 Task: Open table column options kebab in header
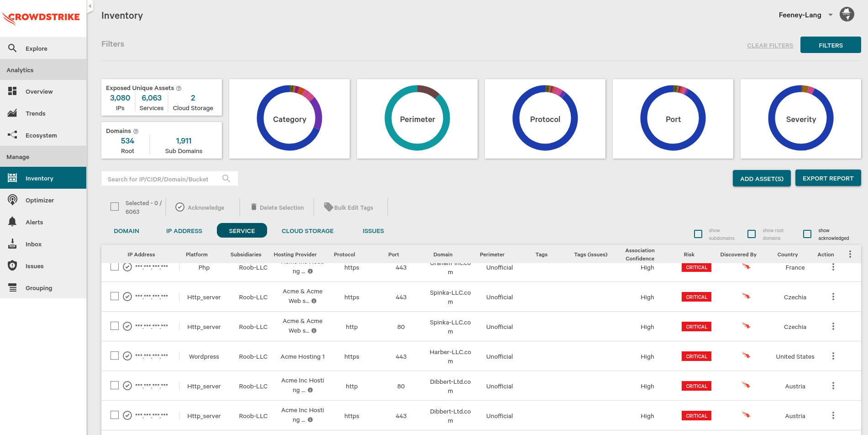850,254
